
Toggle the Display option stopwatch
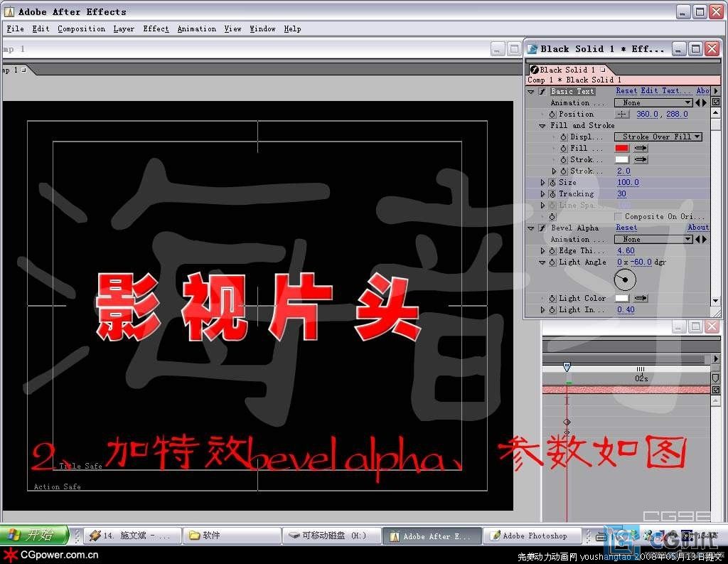[563, 137]
